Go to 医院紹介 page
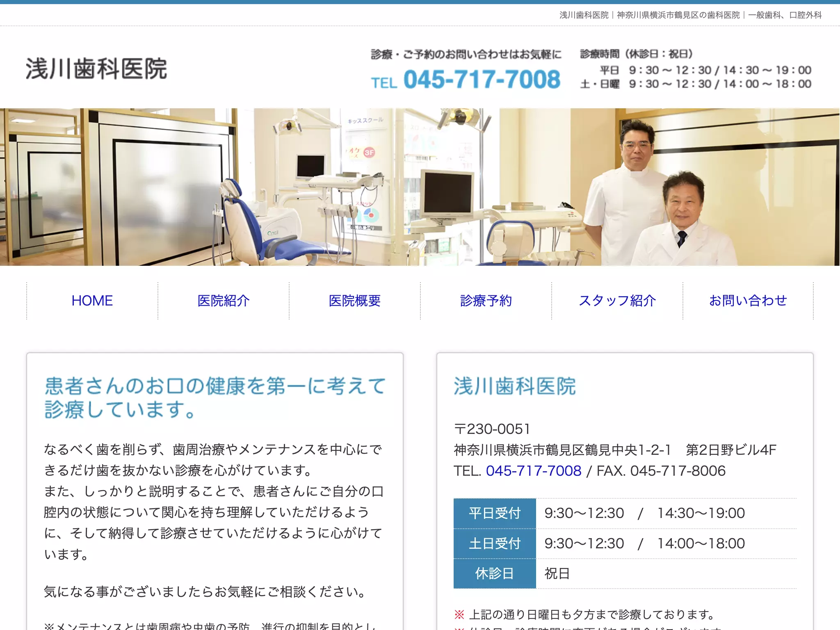Image resolution: width=840 pixels, height=630 pixels. [x=224, y=301]
